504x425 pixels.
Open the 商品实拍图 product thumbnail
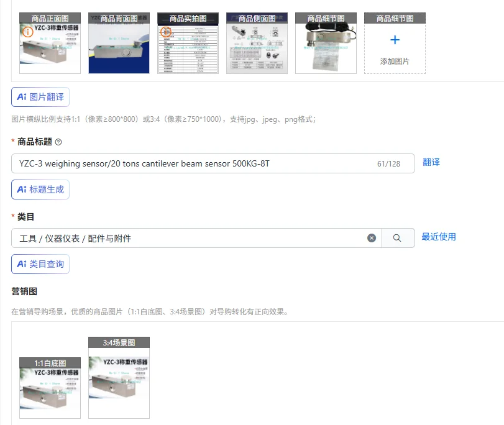(188, 43)
